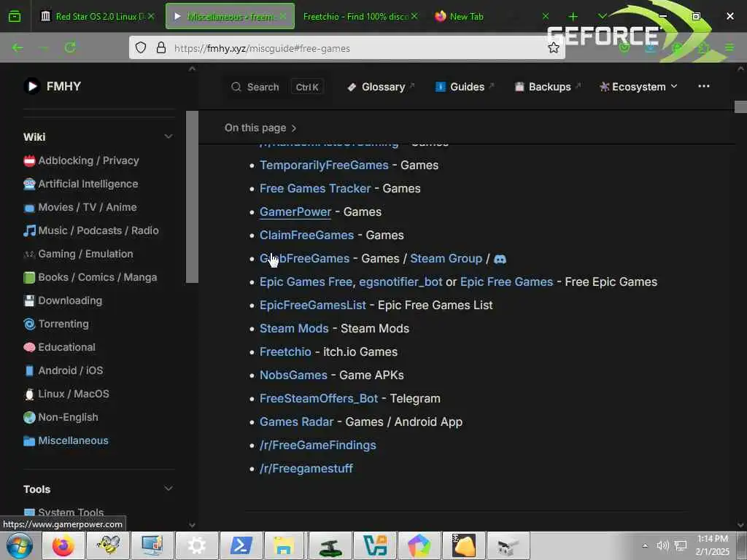
Task: Show site security info via padlock icon
Action: point(161,47)
